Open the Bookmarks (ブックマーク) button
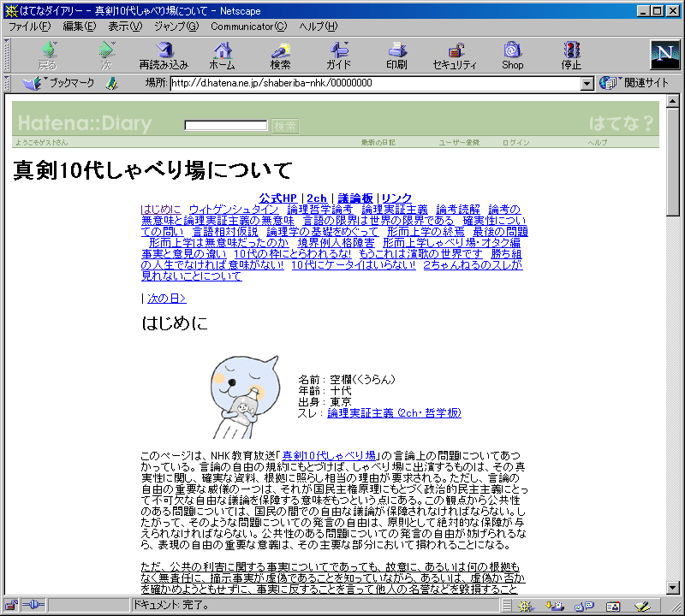Image resolution: width=685 pixels, height=616 pixels. [x=58, y=83]
